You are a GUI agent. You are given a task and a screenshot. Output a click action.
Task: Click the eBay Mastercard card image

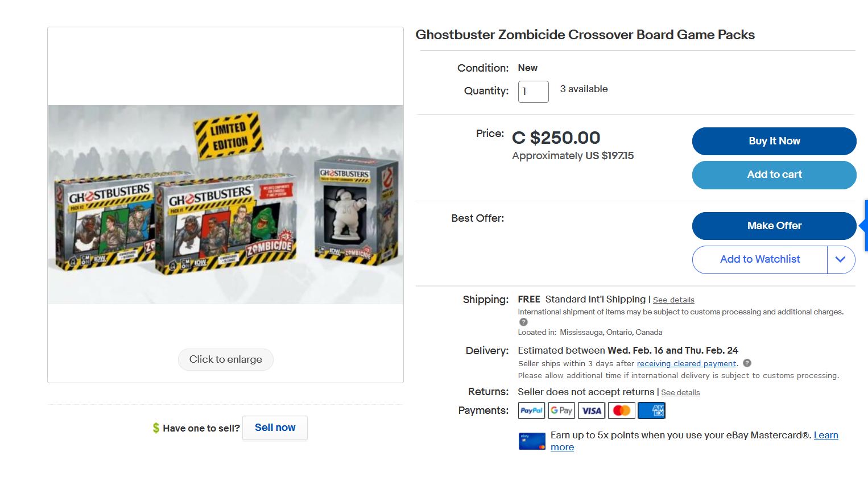tap(532, 441)
